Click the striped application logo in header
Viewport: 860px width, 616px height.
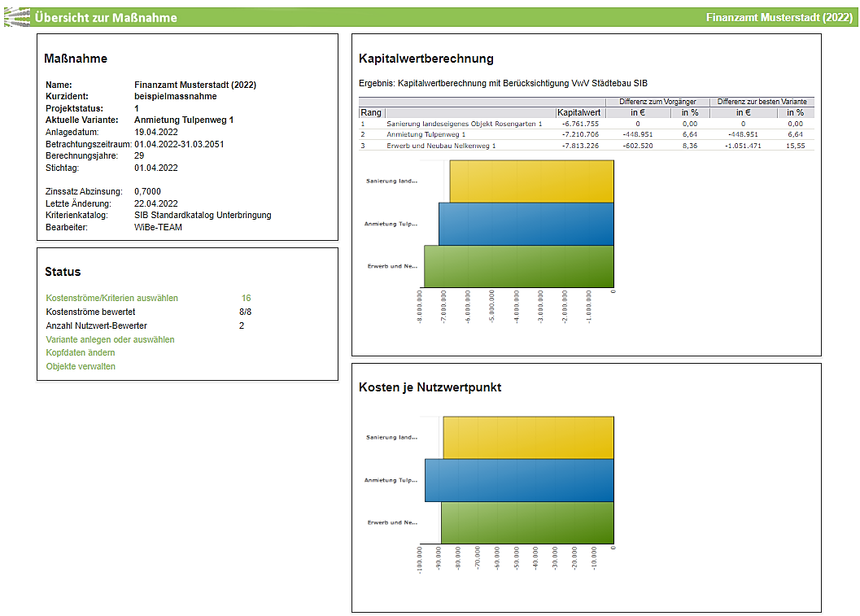pos(17,17)
